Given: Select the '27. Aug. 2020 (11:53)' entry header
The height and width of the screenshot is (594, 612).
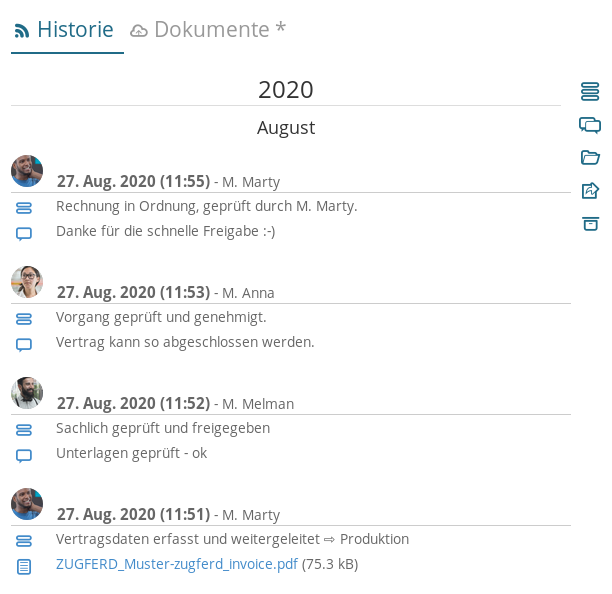Looking at the screenshot, I should click(x=133, y=292).
